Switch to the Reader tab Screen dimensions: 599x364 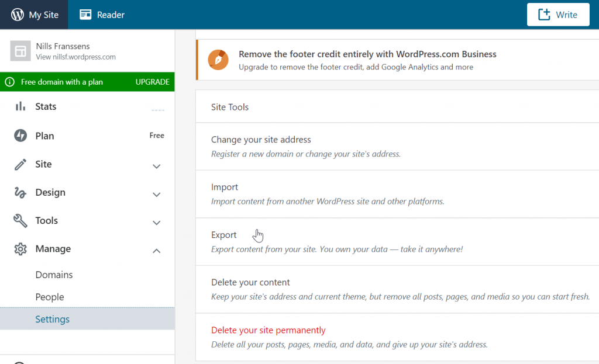coord(102,15)
